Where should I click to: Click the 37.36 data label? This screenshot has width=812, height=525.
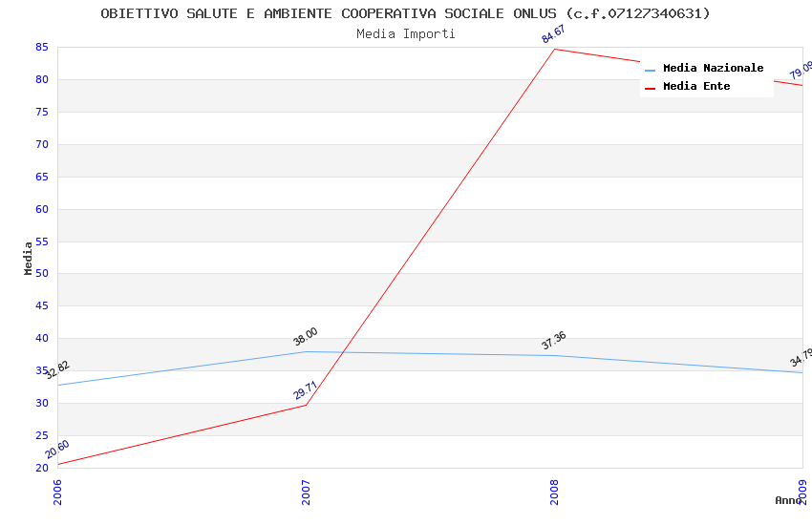click(553, 341)
